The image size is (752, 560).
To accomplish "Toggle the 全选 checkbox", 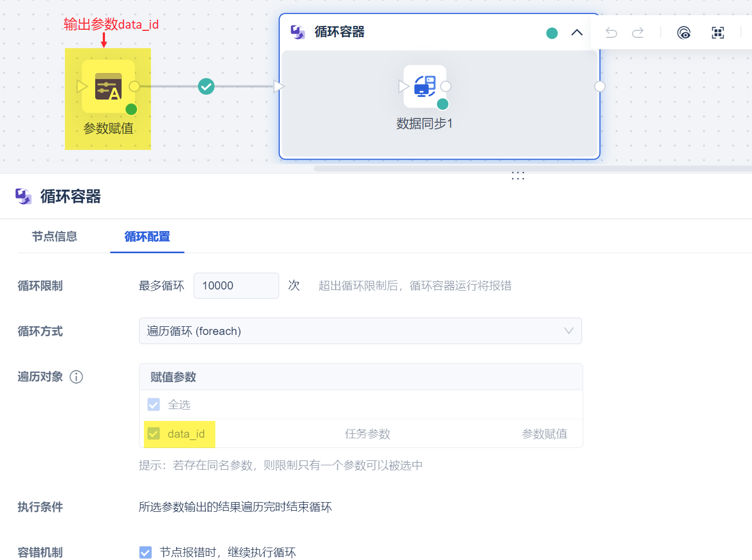I will (x=154, y=405).
